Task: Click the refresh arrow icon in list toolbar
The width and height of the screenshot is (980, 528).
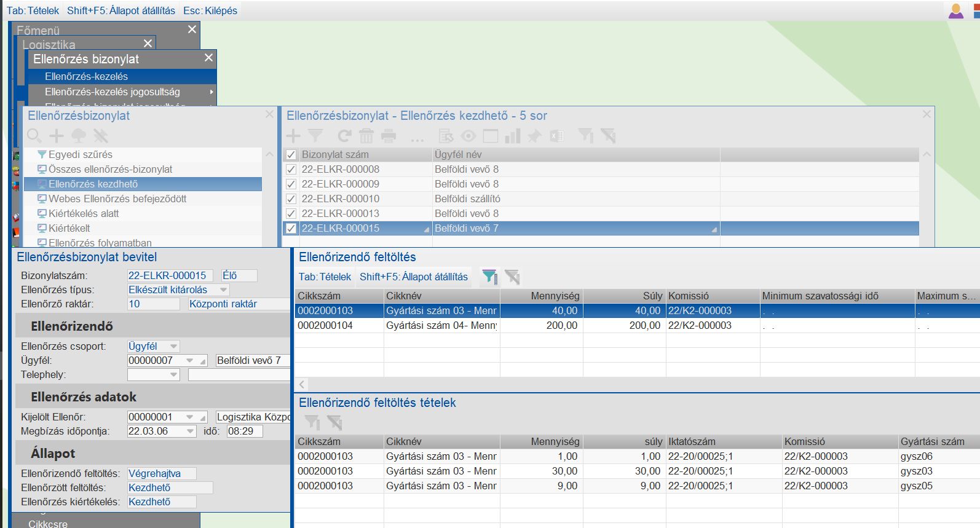Action: tap(344, 136)
